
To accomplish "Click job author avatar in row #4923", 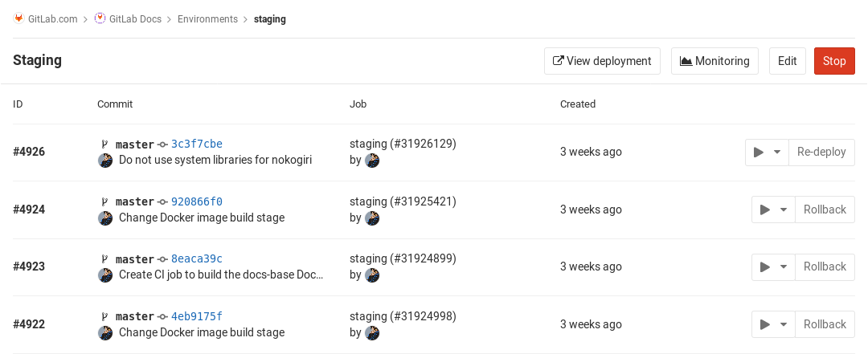I will tap(372, 275).
